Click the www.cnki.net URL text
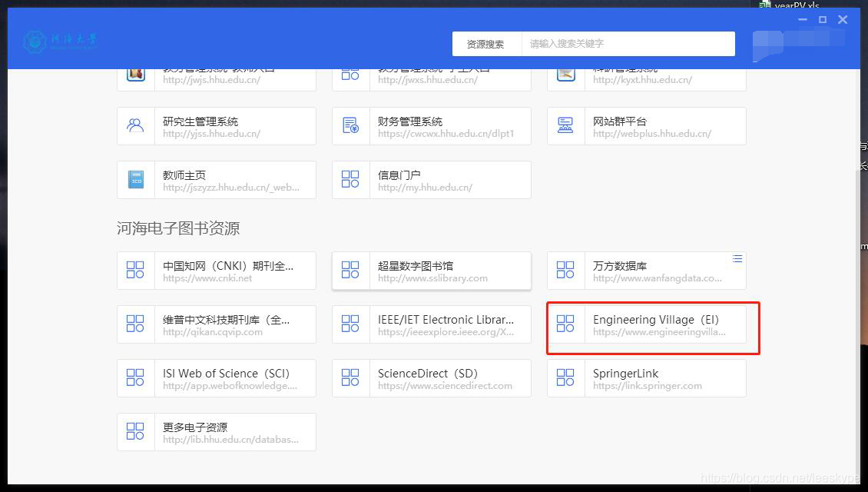868x492 pixels. [x=207, y=278]
